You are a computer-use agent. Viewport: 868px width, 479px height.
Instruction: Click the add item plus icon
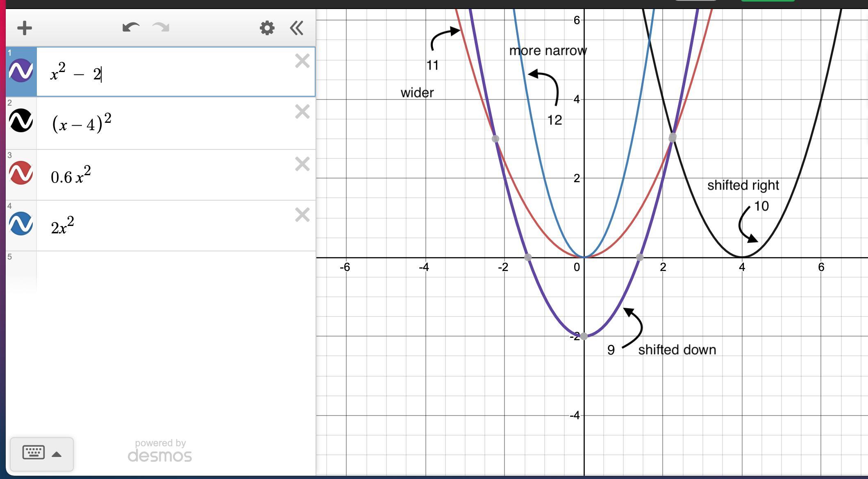25,28
